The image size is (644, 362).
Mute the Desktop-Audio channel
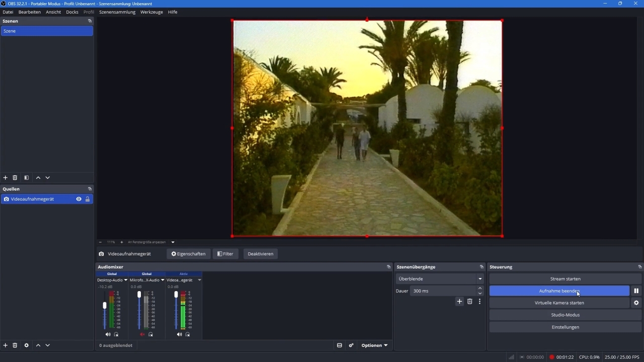point(108,334)
